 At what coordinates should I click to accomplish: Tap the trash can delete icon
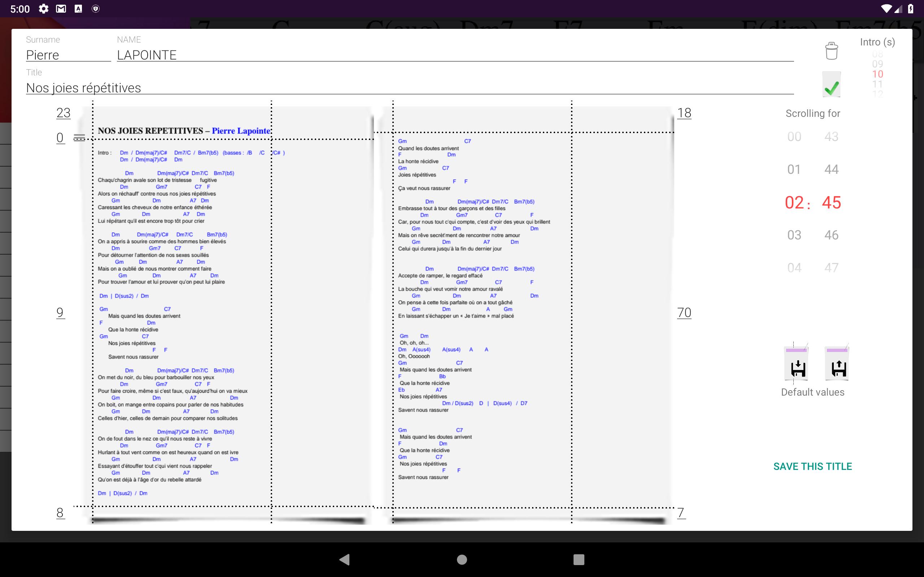point(831,51)
